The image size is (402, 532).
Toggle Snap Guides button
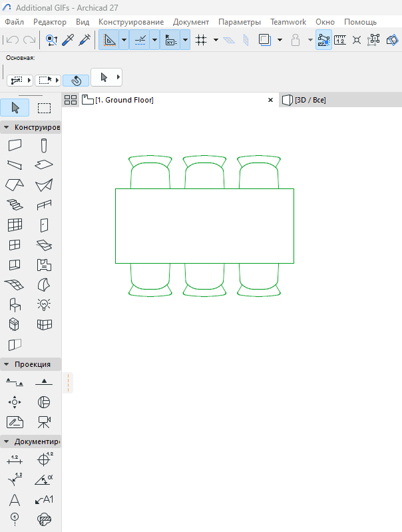coord(140,40)
